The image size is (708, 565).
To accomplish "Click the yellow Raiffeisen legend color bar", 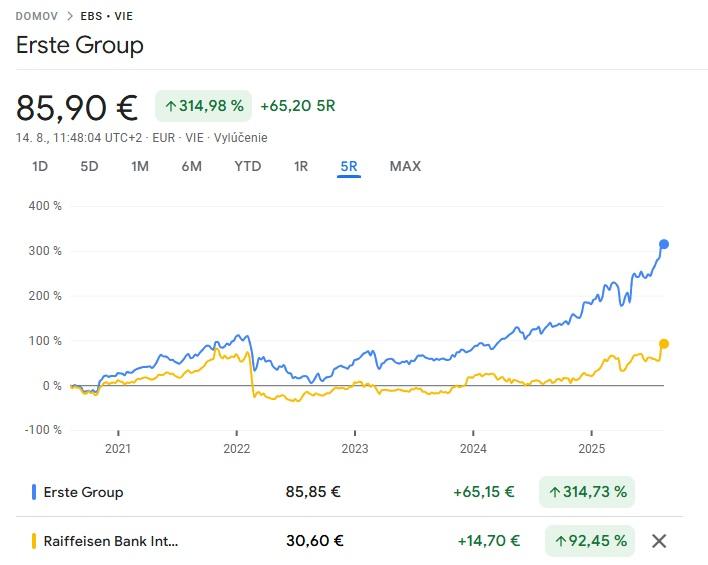I will tap(34, 541).
